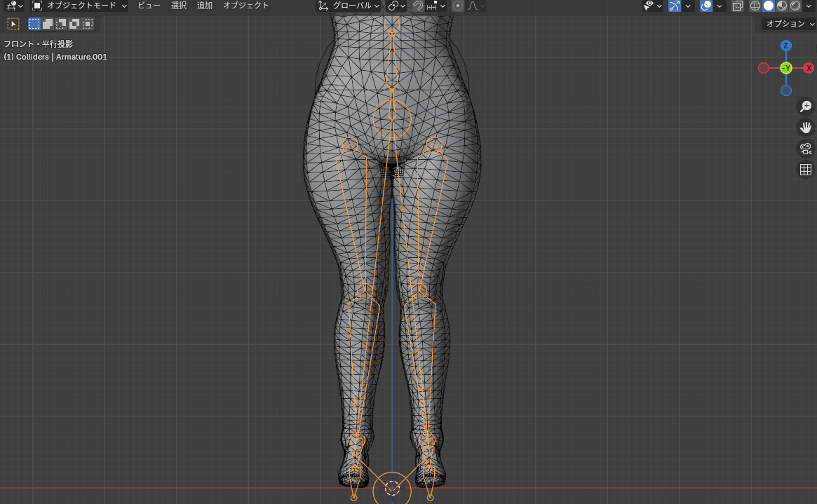
Task: Open the ビュー menu
Action: click(x=149, y=6)
